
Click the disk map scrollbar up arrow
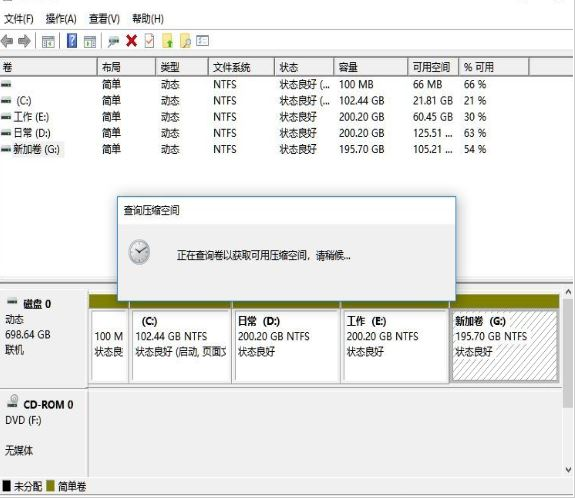click(568, 292)
